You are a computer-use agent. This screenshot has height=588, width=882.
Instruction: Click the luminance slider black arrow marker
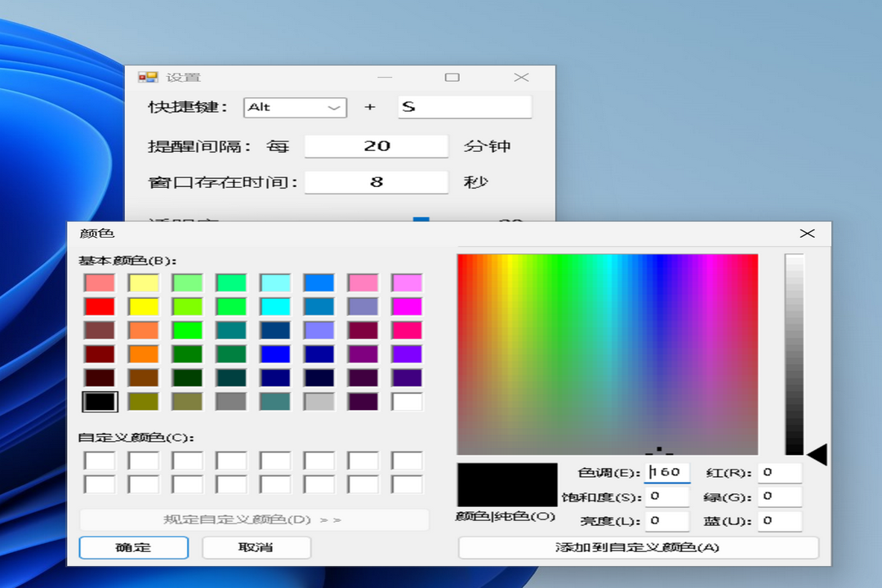tap(817, 455)
